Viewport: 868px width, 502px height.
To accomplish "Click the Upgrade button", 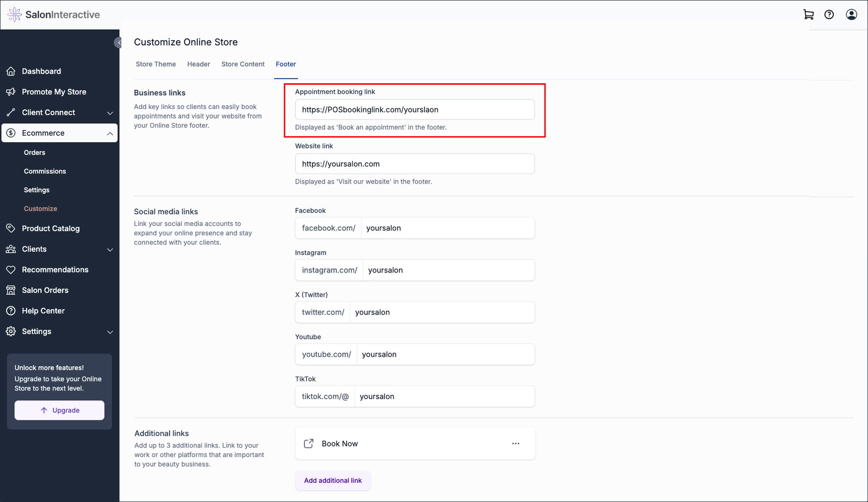I will pos(59,410).
